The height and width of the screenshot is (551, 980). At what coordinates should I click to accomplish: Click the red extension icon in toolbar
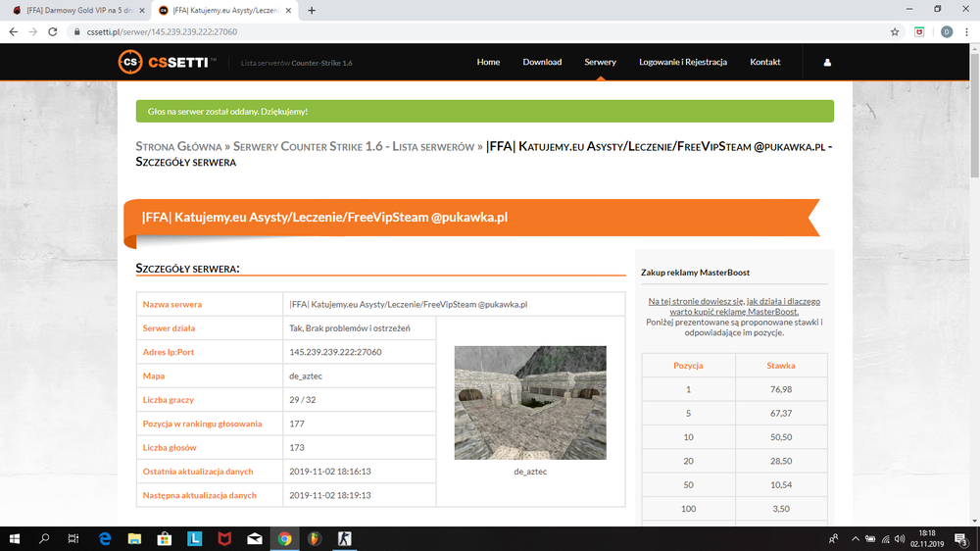(x=919, y=32)
